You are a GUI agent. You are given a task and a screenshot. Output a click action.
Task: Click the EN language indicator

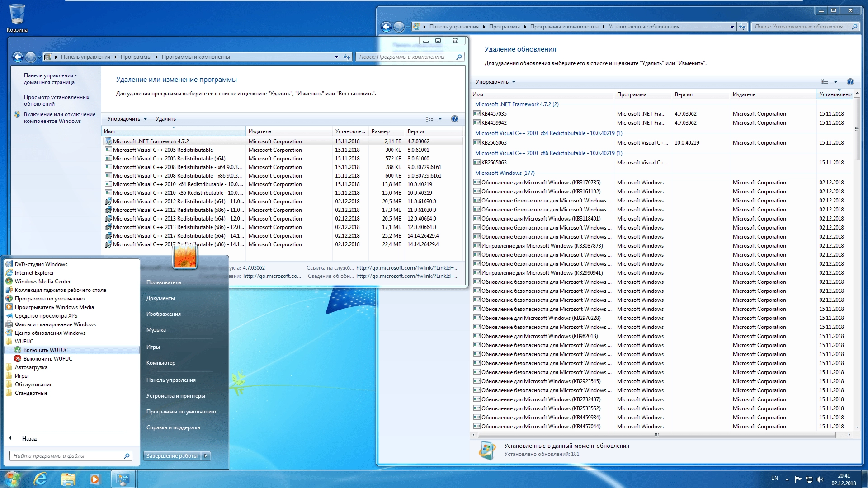point(774,478)
